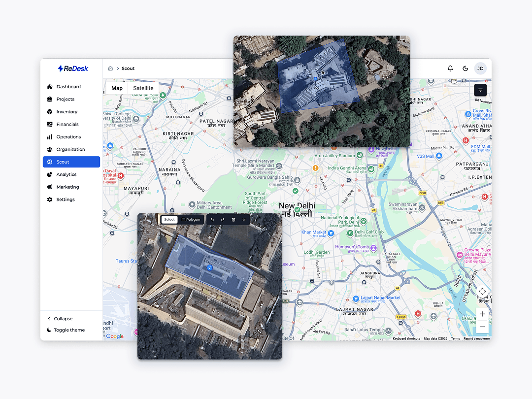
Task: Click the PATEL NAGAR map label
Action: click(216, 123)
